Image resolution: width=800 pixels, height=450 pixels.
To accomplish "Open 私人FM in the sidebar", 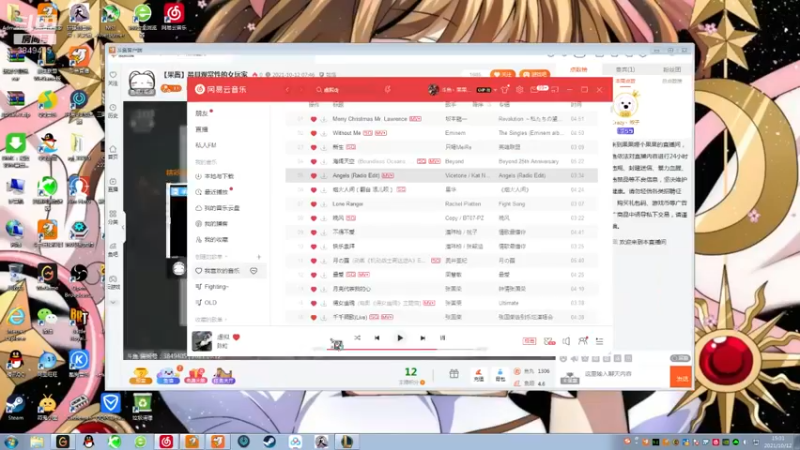I will (206, 145).
